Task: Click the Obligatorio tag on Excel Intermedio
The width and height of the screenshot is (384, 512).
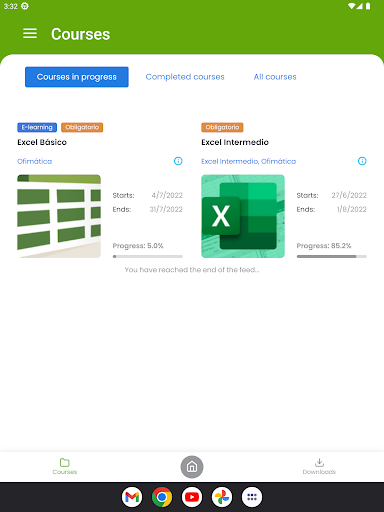Action: pyautogui.click(x=222, y=127)
